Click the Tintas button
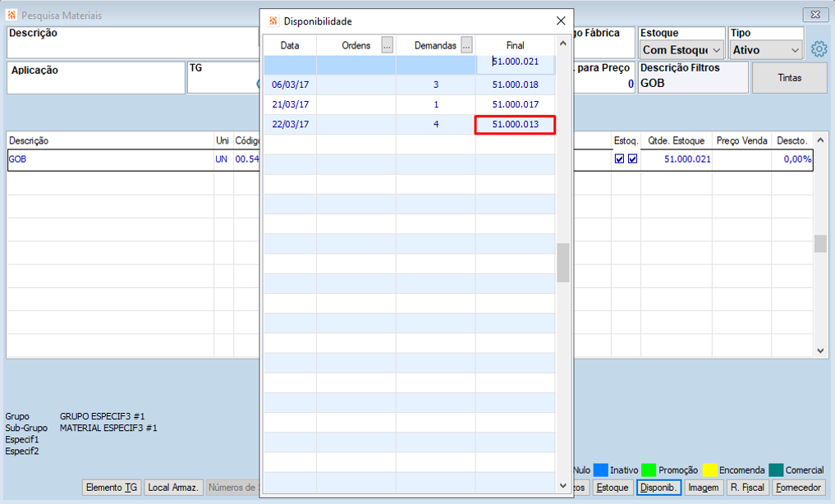 [789, 78]
